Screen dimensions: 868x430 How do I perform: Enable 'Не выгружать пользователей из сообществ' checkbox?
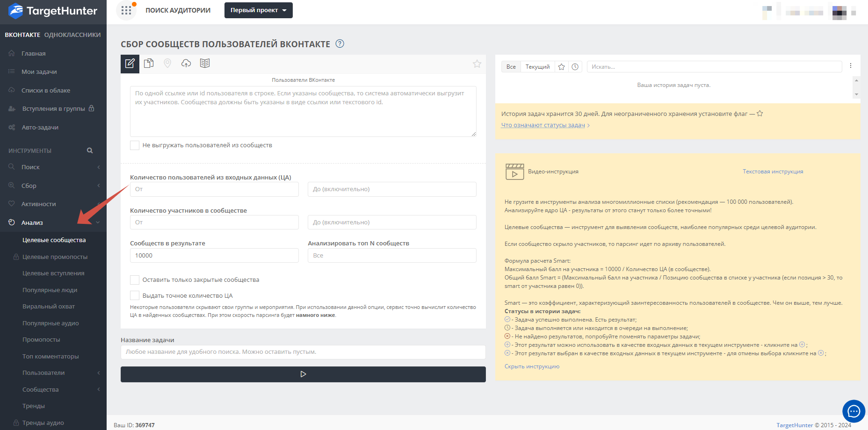[x=135, y=145]
